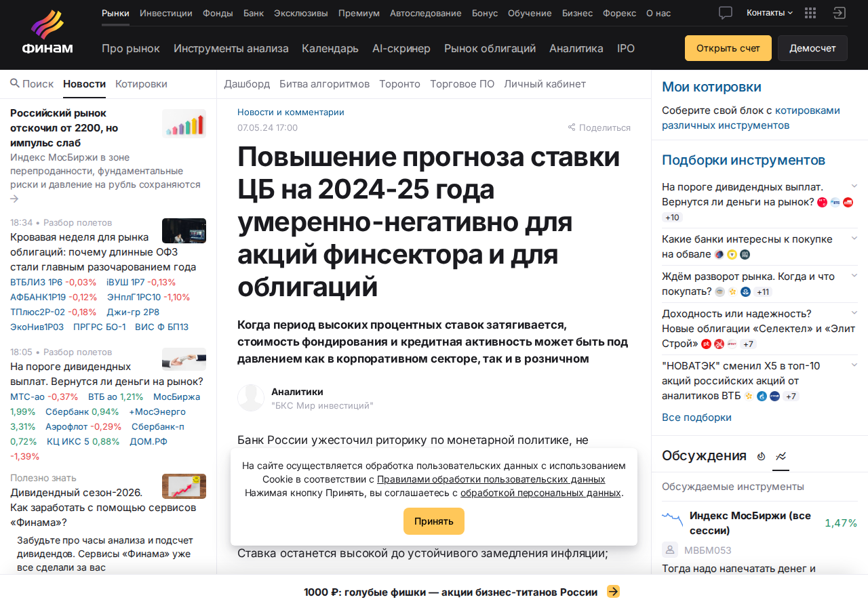
Task: Open the Фонды top menu item
Action: [x=218, y=13]
